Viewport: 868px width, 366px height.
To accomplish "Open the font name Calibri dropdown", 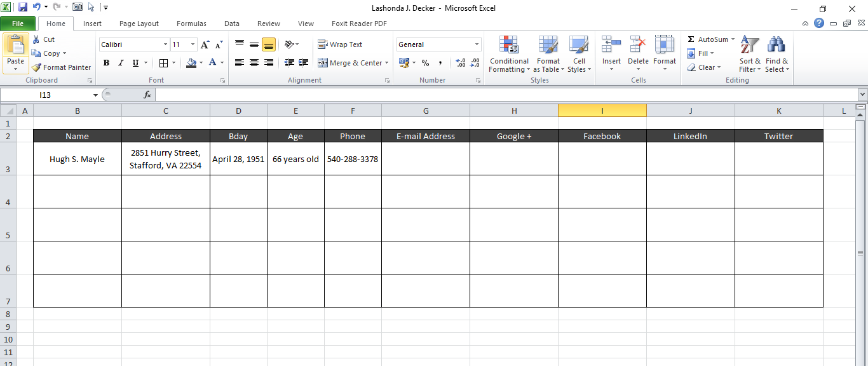I will [165, 44].
